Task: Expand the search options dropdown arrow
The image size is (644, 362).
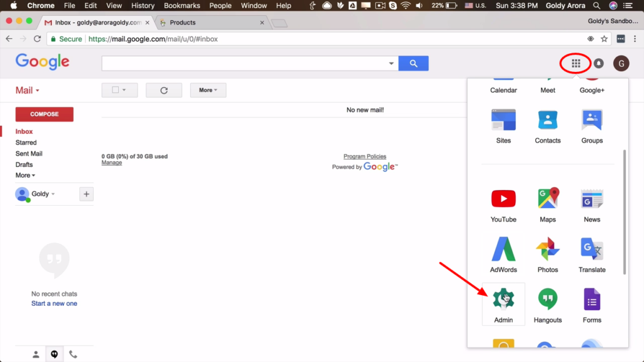Action: 391,63
